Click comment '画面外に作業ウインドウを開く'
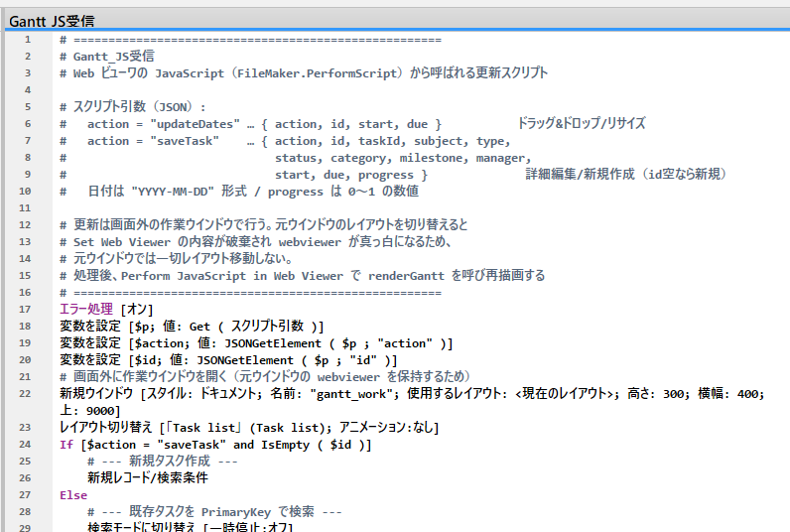The image size is (790, 532). [x=265, y=377]
